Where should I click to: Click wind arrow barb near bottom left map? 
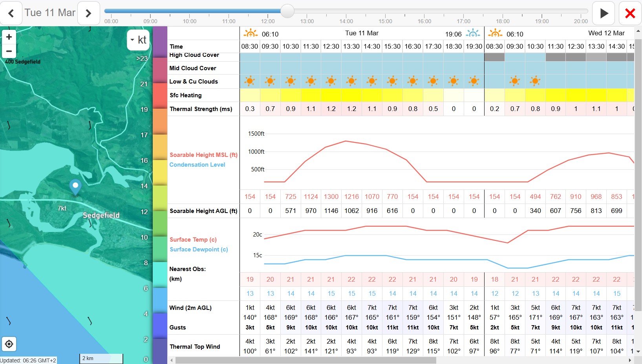[9, 321]
